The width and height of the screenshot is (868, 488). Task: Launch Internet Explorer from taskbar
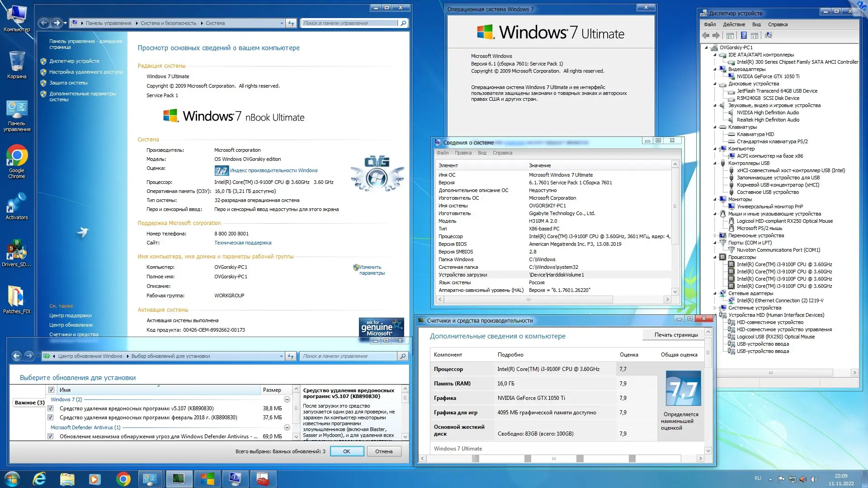coord(40,479)
